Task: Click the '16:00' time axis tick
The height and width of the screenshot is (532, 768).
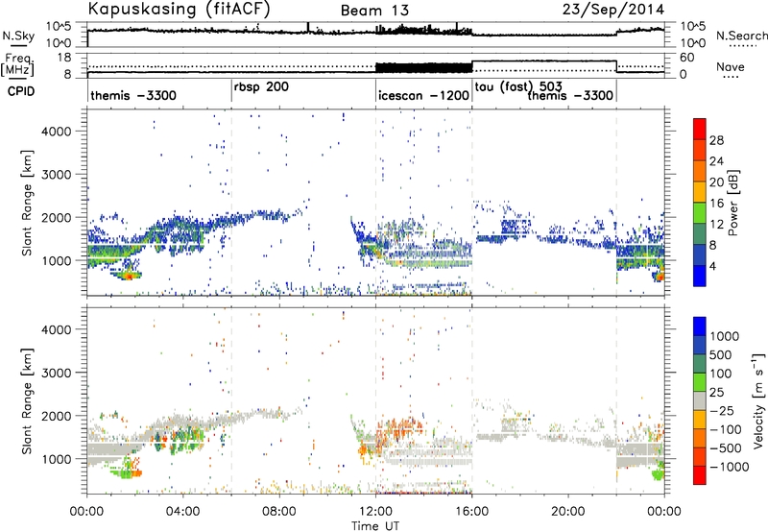Action: coord(471,512)
